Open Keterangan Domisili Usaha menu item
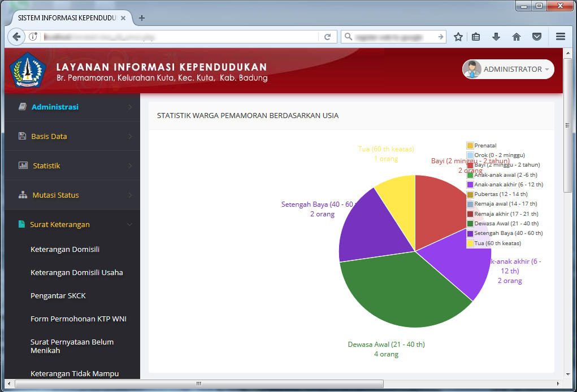 (76, 272)
